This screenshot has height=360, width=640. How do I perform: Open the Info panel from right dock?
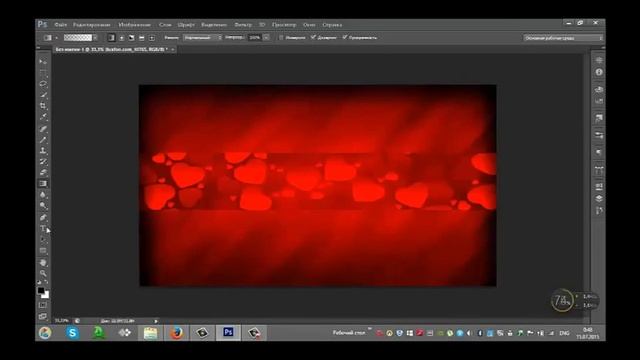[599, 72]
